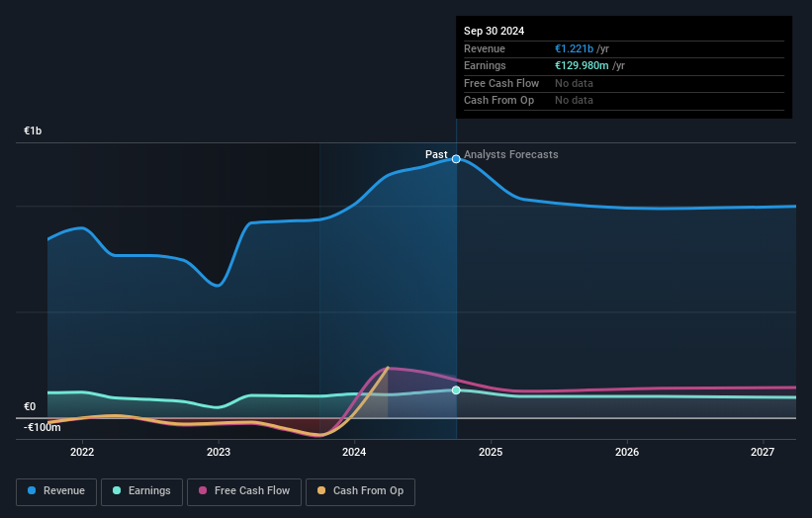Toggle the Revenue series legend button
812x518 pixels.
click(56, 491)
